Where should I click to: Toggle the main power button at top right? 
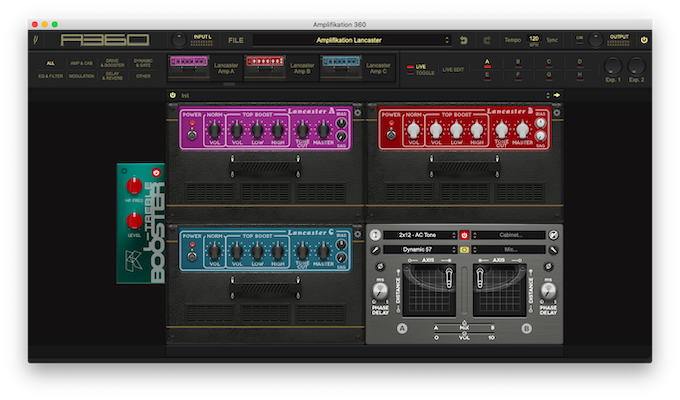[644, 40]
